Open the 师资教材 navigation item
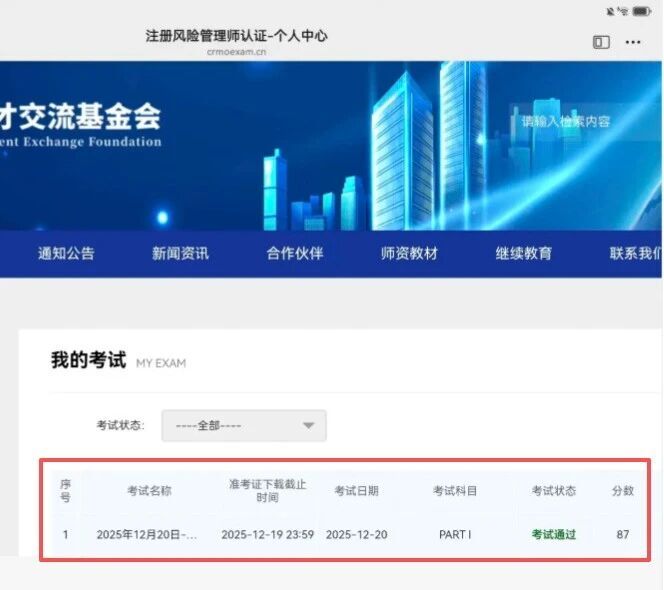Viewport: 664px width, 590px height. (409, 253)
